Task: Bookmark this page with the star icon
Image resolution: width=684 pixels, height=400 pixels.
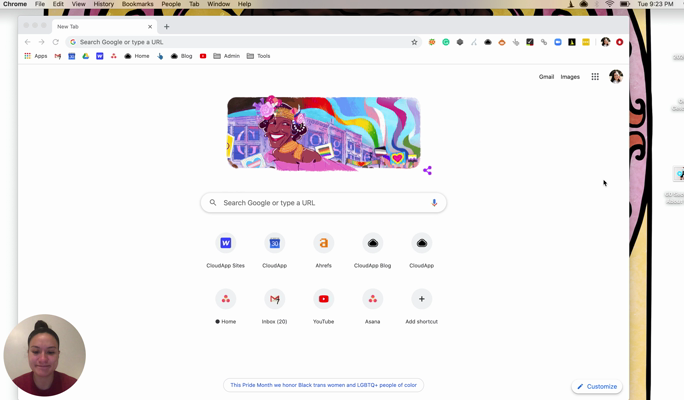Action: 414,42
